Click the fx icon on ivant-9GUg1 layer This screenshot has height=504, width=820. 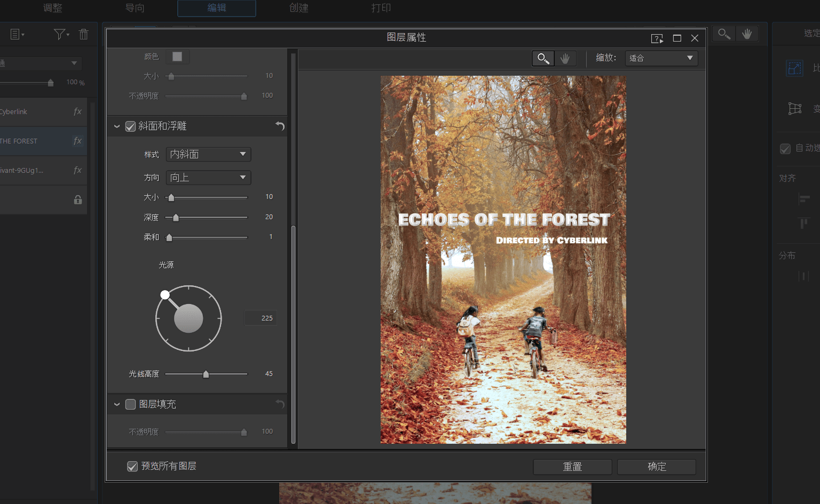pos(77,170)
